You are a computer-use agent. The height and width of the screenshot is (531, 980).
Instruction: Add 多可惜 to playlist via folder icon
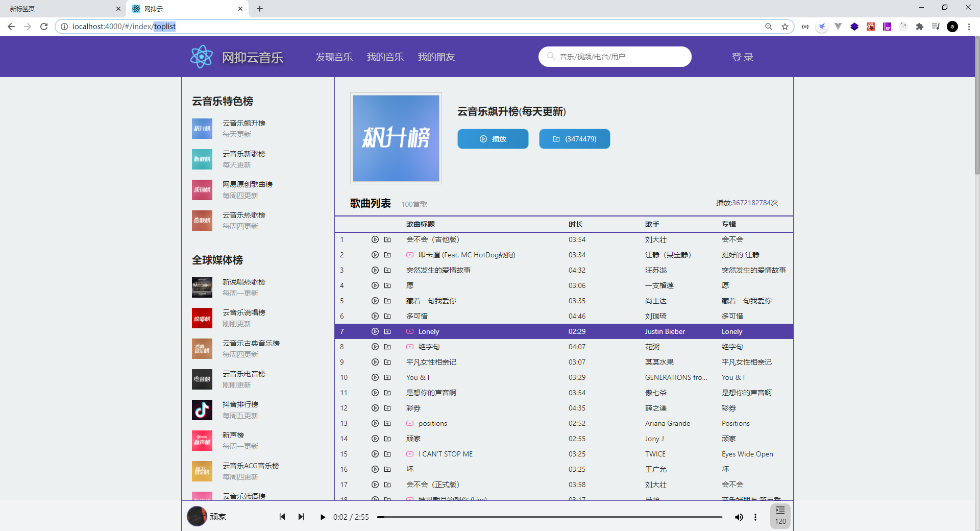[x=387, y=316]
